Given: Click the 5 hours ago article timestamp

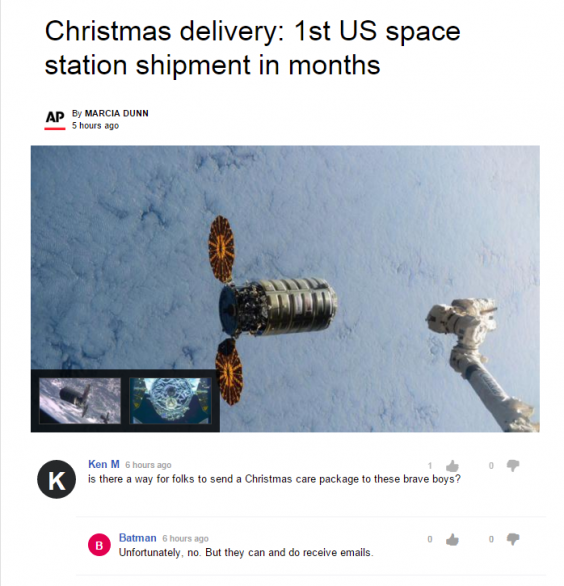Looking at the screenshot, I should pos(95,126).
